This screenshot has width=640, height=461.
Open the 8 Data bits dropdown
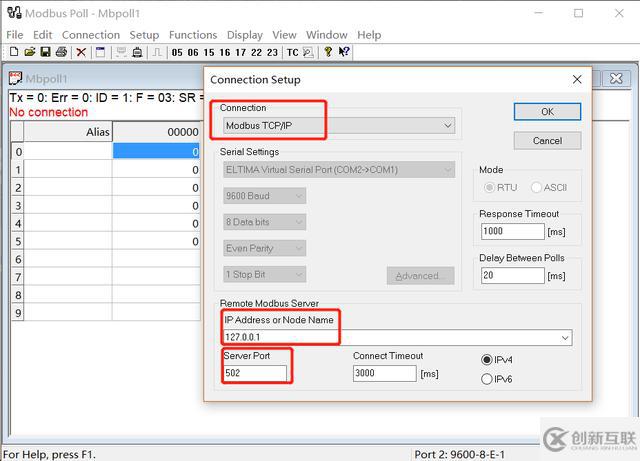pyautogui.click(x=264, y=222)
